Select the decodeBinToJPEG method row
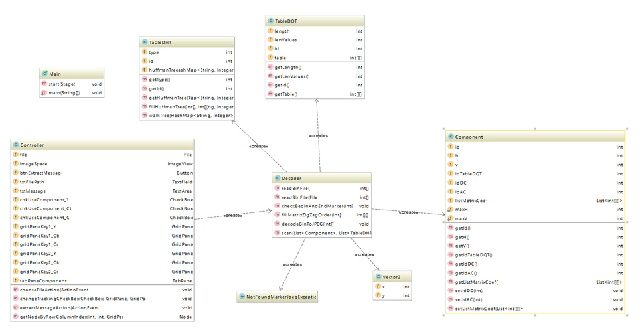Viewport: 644px width, 332px height. pyautogui.click(x=322, y=224)
